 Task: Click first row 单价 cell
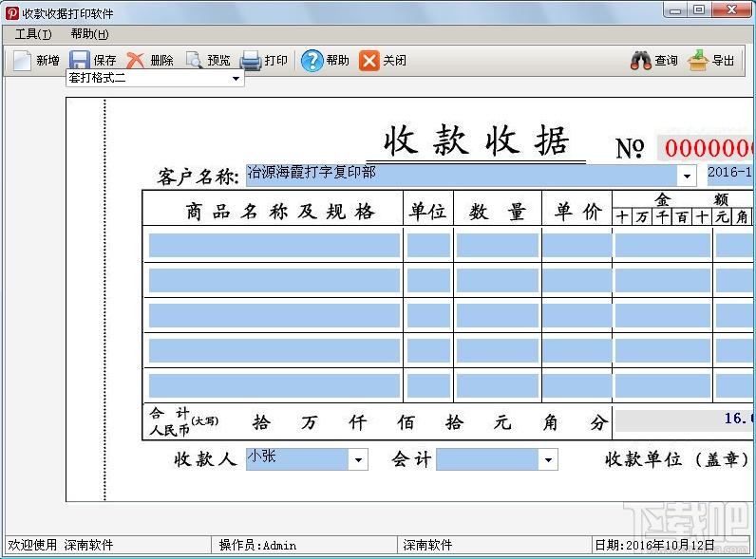(x=577, y=245)
